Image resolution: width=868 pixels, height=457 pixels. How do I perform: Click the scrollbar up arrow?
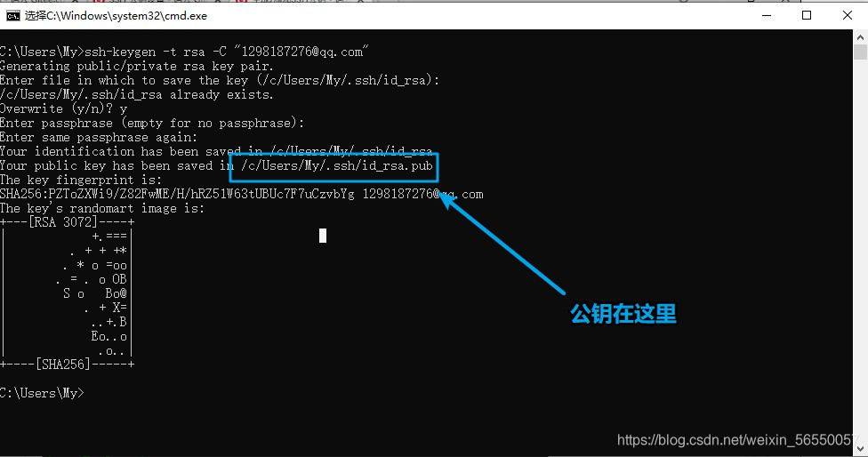pyautogui.click(x=860, y=37)
